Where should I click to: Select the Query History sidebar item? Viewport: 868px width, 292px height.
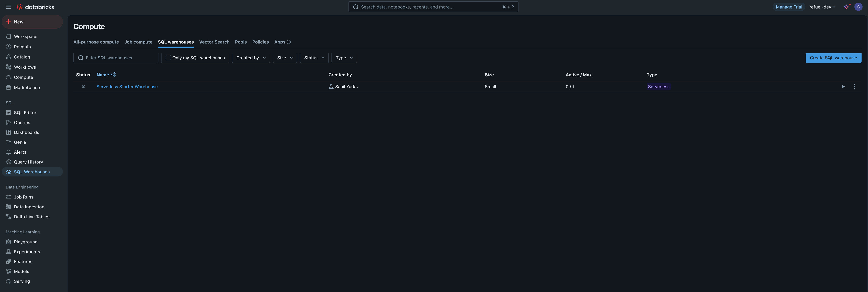click(28, 162)
